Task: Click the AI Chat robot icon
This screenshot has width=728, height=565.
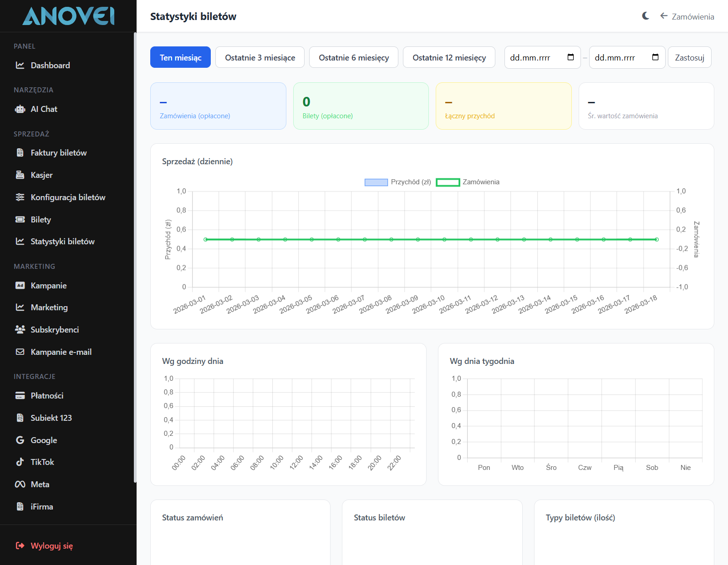Action: (20, 109)
